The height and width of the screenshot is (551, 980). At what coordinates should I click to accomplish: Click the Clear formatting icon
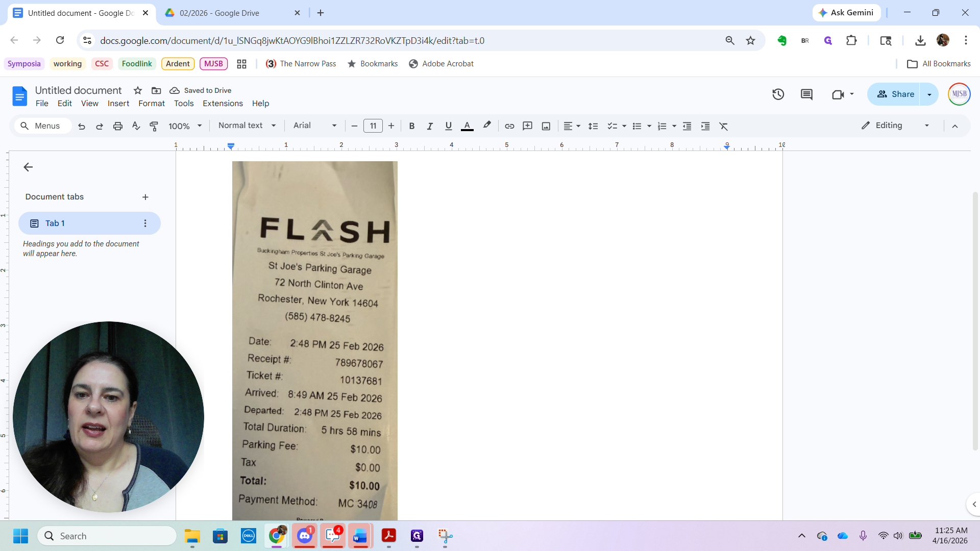point(724,126)
